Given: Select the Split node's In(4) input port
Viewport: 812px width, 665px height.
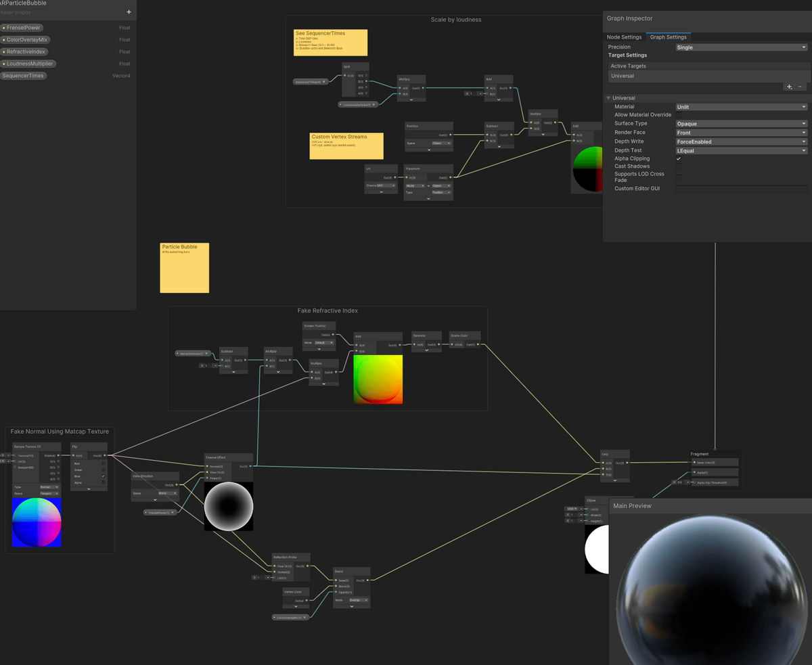Looking at the screenshot, I should pyautogui.click(x=344, y=76).
